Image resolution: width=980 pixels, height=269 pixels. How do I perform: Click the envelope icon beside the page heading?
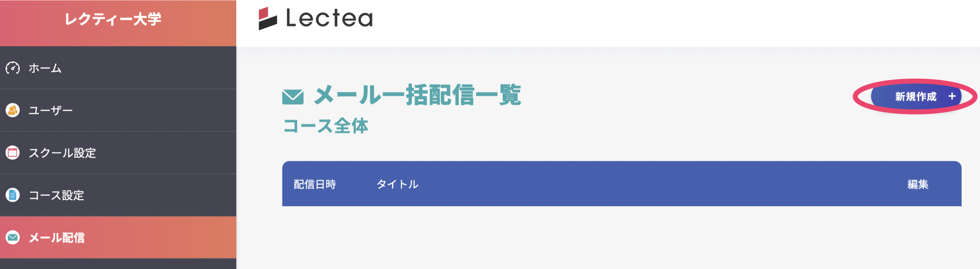click(x=293, y=96)
